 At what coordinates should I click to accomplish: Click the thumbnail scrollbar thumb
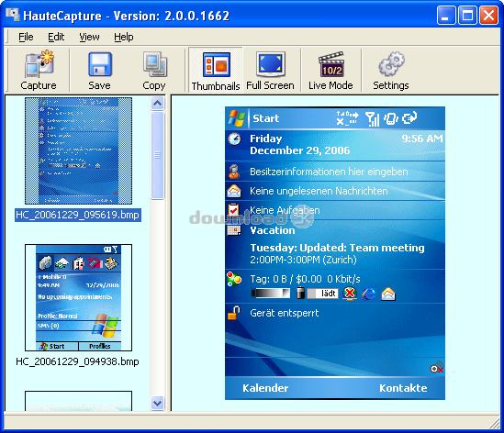158,155
